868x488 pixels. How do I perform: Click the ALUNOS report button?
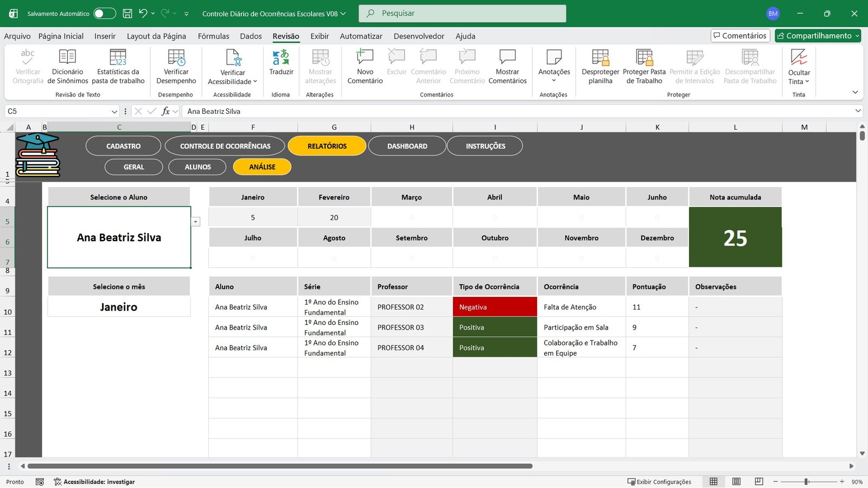pyautogui.click(x=197, y=167)
